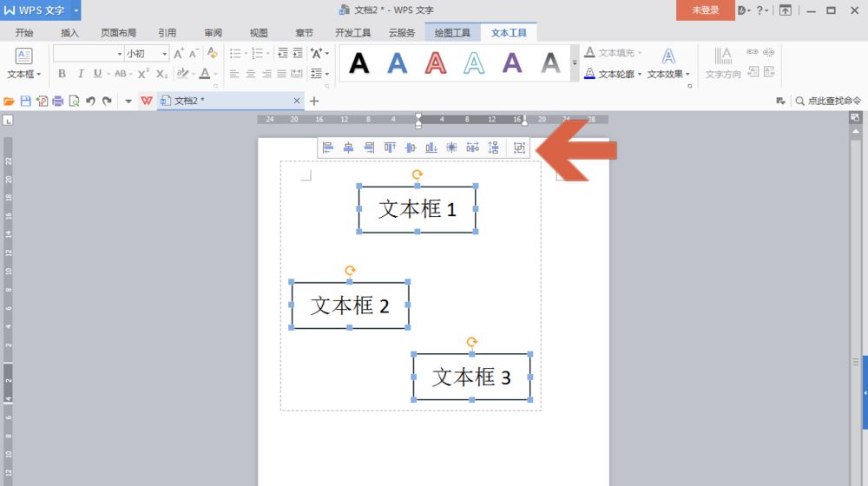Click the Align Bottom icon in floating toolbar

coord(431,148)
